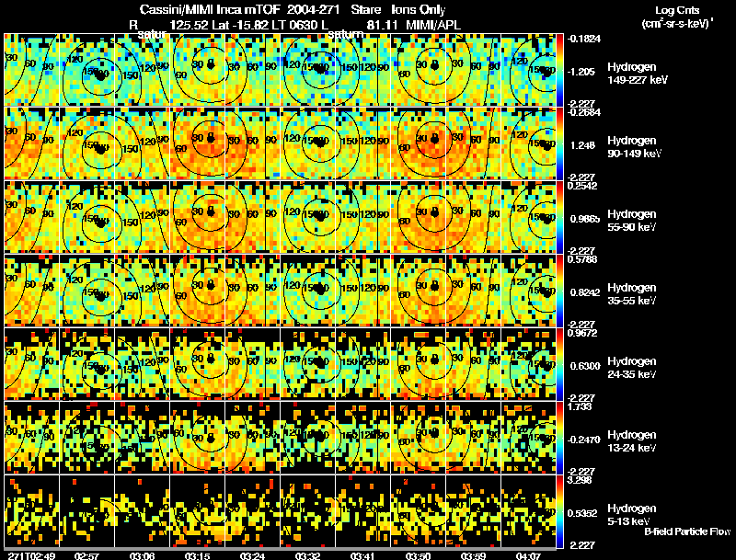Image resolution: width=736 pixels, height=560 pixels.
Task: Click the '0.6300' color scale value
Action: [585, 366]
